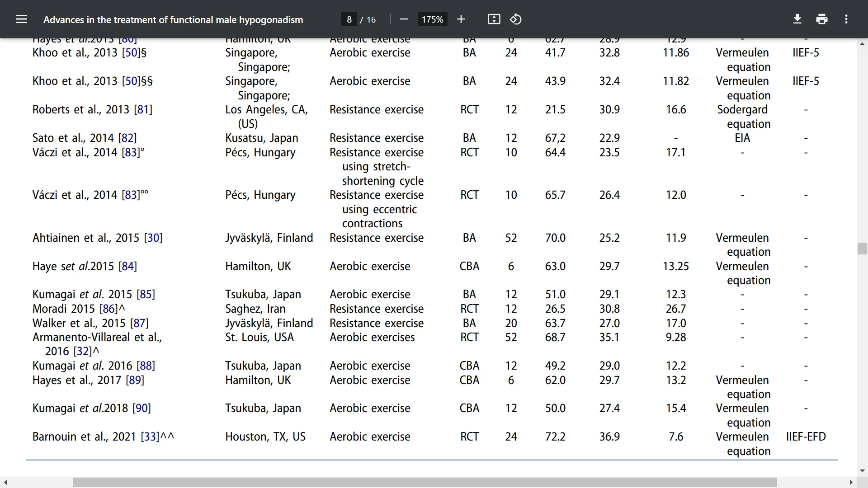868x488 pixels.
Task: Open the sidebar menu hamburger icon
Action: click(22, 19)
